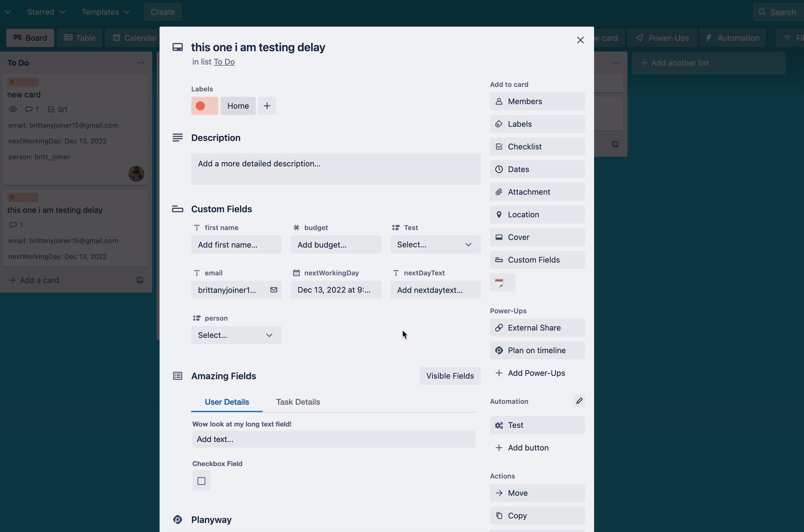Expand the Templates menu in the top bar
Image resolution: width=804 pixels, height=532 pixels.
[106, 12]
